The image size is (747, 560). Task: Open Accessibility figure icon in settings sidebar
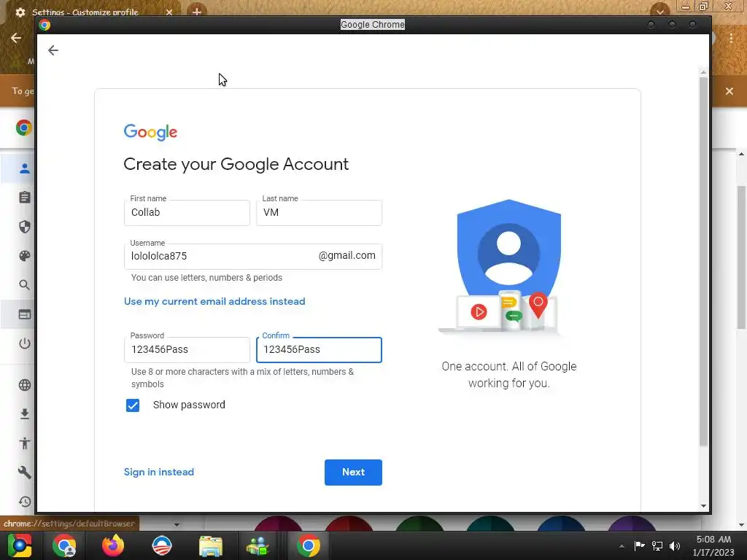click(x=24, y=443)
